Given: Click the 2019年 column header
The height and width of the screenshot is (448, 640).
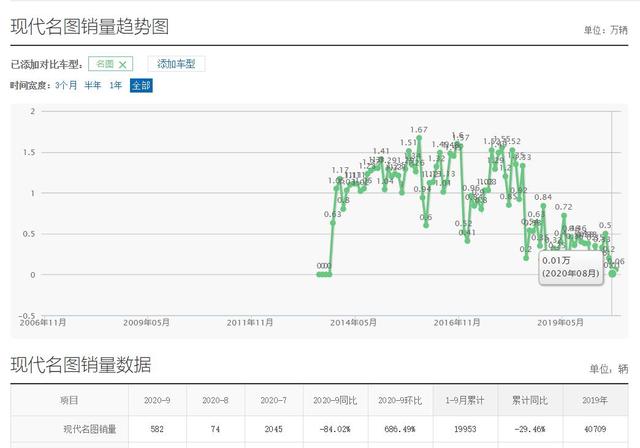Looking at the screenshot, I should tap(595, 400).
